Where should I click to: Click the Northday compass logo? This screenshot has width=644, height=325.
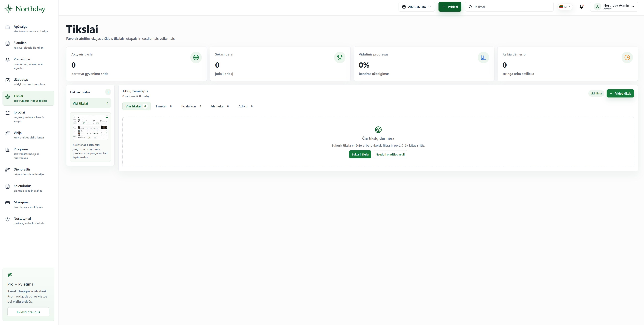(x=8, y=8)
